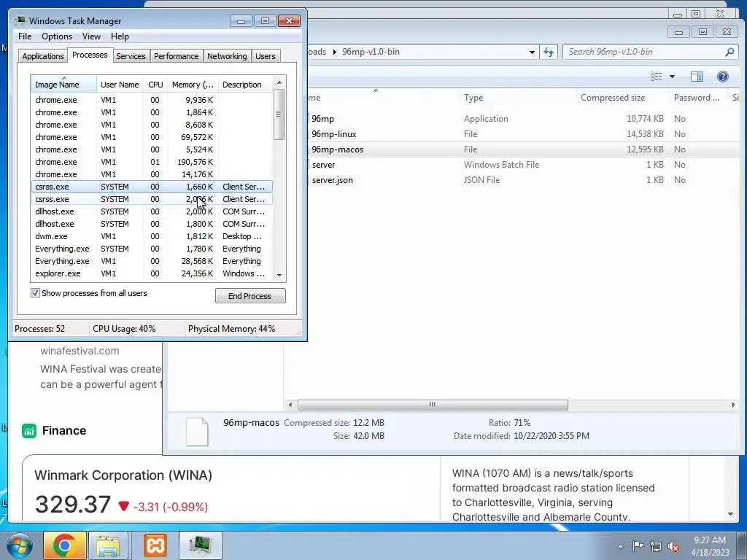The image size is (747, 560).
Task: Select the 96mp application file
Action: [x=322, y=119]
